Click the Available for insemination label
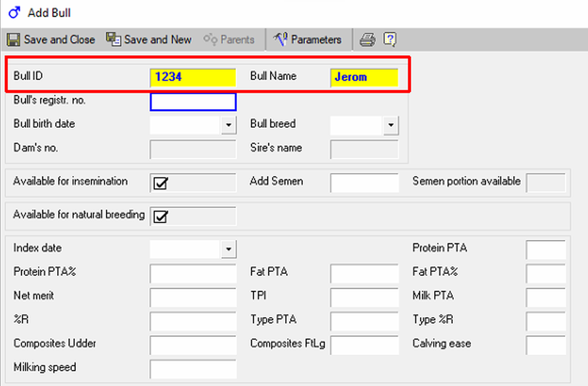The image size is (588, 386). [x=70, y=181]
